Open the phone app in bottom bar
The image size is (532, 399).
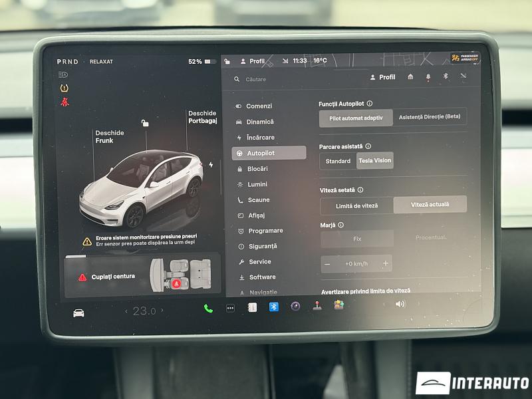pyautogui.click(x=208, y=308)
